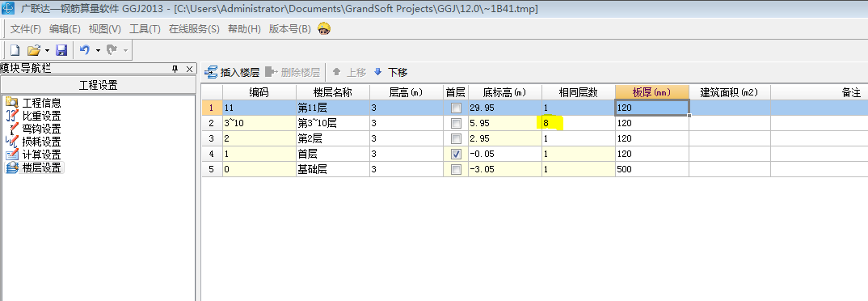This screenshot has width=868, height=301.
Task: Open an existing project with folder icon
Action: tap(34, 50)
